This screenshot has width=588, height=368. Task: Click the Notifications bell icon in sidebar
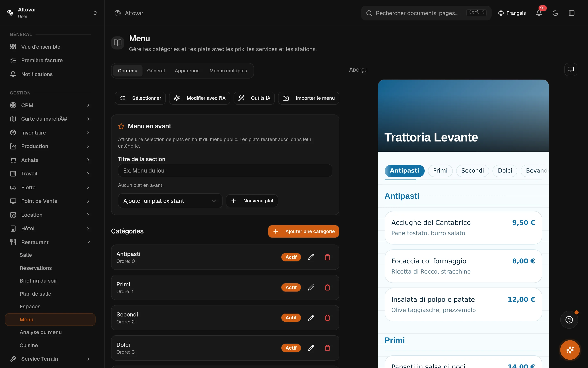(13, 74)
